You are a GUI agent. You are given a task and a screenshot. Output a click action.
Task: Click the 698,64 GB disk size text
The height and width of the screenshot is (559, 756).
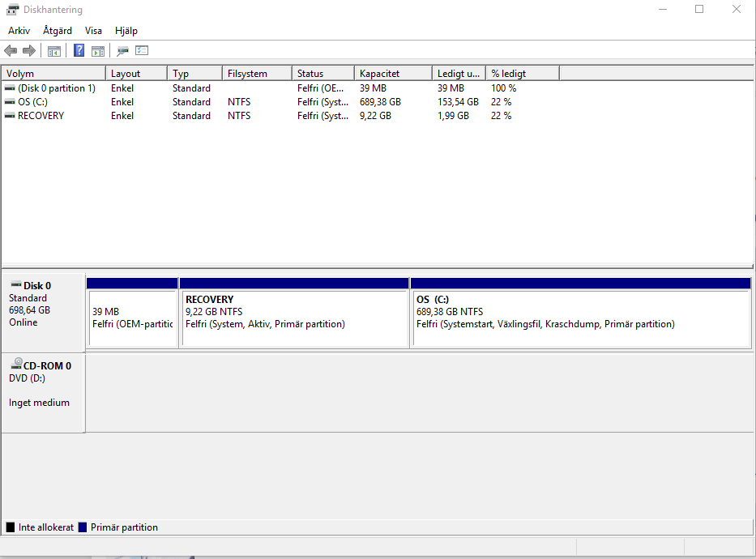(29, 309)
